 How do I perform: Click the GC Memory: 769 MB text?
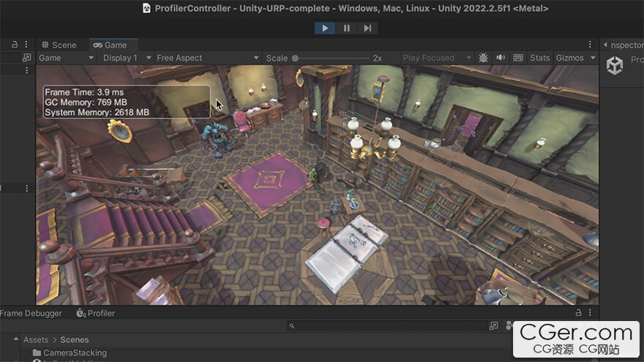(x=86, y=102)
